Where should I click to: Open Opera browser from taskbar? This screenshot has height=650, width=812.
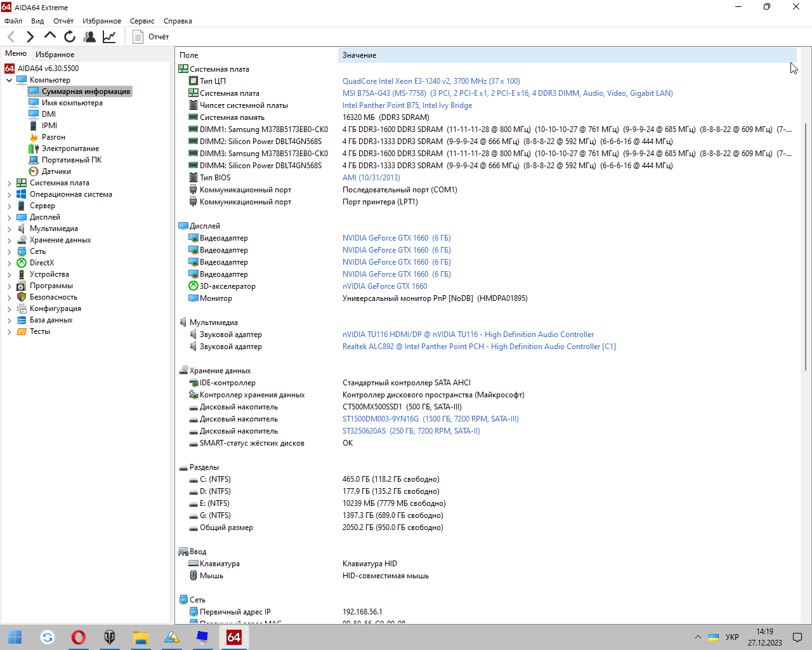pyautogui.click(x=79, y=637)
